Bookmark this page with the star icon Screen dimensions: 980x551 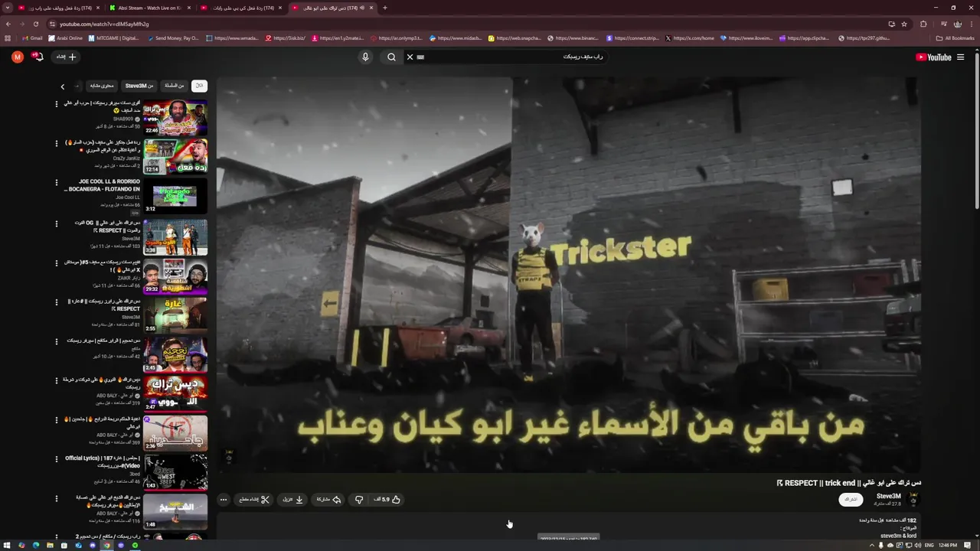click(903, 24)
